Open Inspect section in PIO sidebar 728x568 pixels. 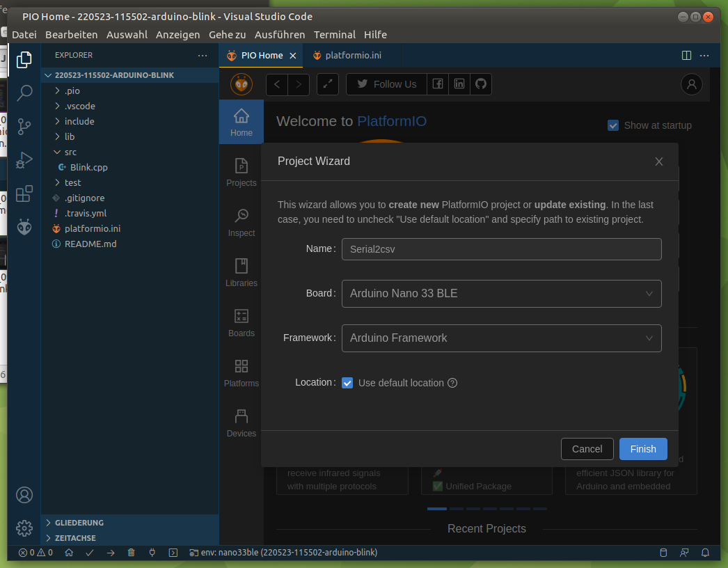(242, 223)
